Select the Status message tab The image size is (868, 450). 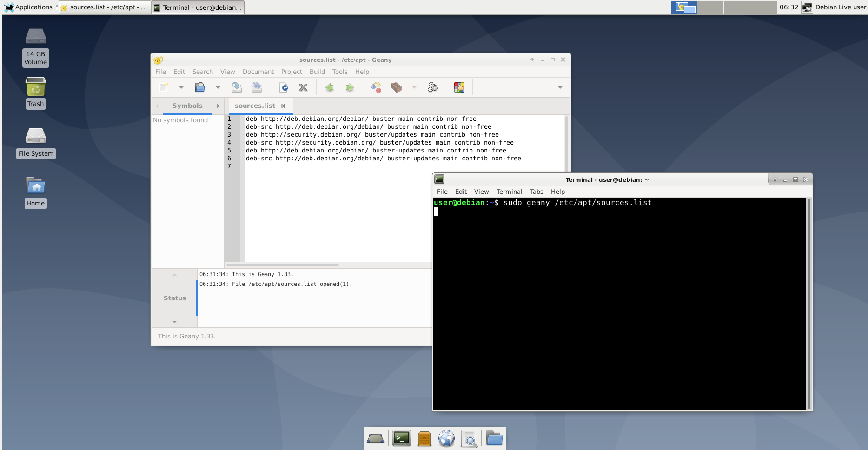[x=174, y=298]
